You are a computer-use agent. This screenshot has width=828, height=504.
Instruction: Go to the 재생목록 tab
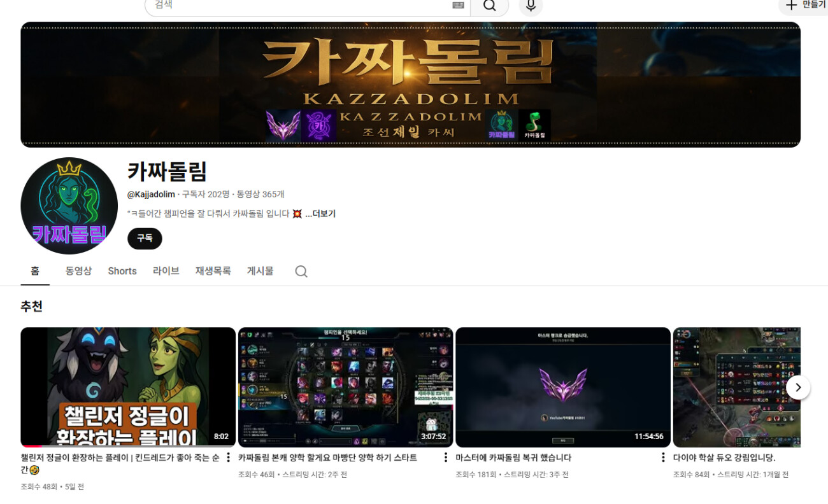point(213,271)
